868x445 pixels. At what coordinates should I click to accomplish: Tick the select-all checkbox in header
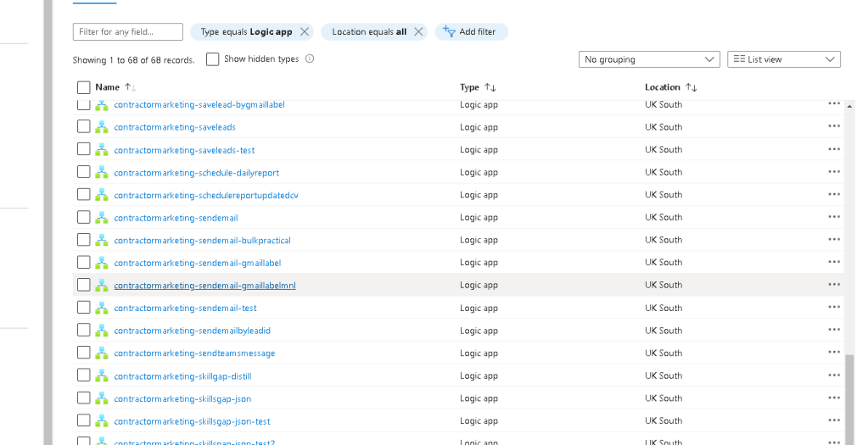pyautogui.click(x=84, y=87)
